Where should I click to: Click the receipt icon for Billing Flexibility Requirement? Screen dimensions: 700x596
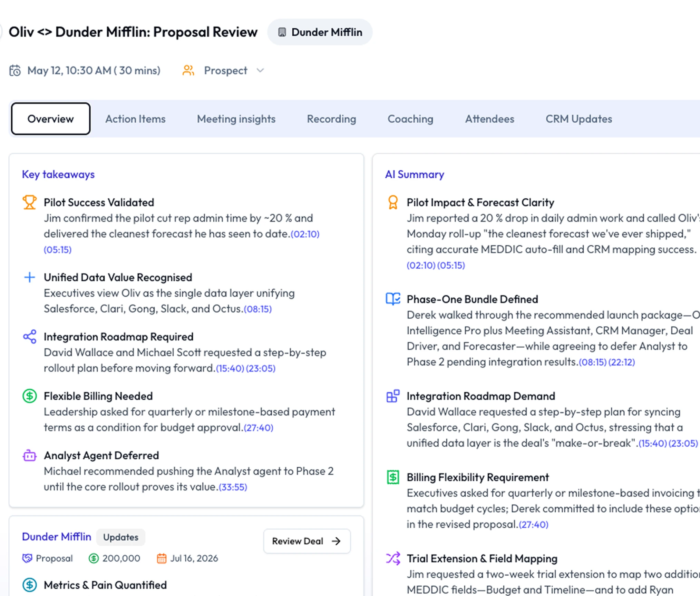[393, 477]
